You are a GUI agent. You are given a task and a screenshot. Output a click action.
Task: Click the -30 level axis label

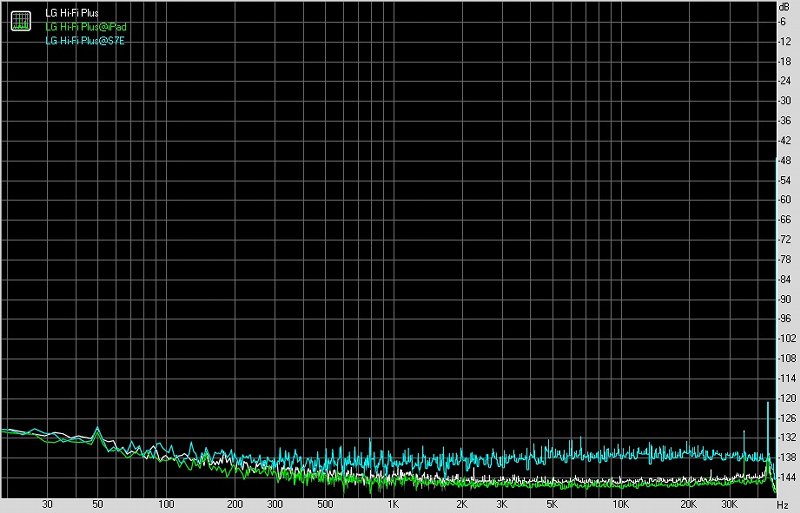coord(785,101)
